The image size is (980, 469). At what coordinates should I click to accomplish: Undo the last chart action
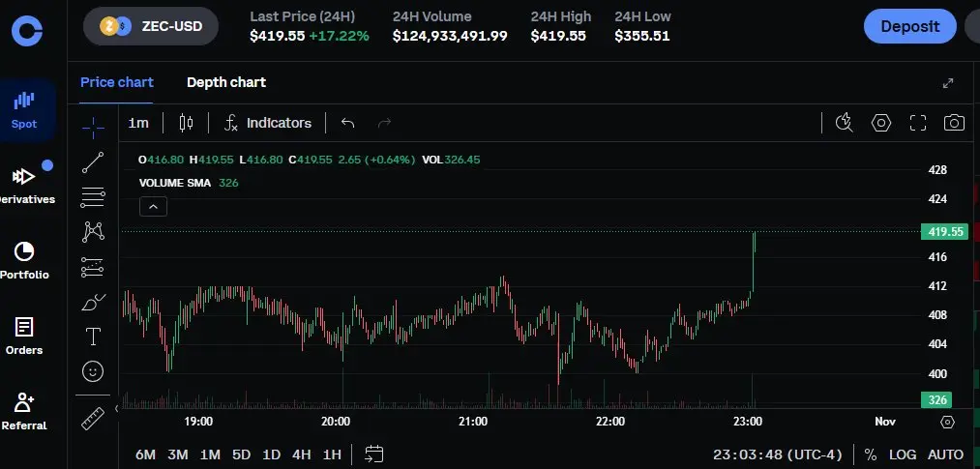347,123
